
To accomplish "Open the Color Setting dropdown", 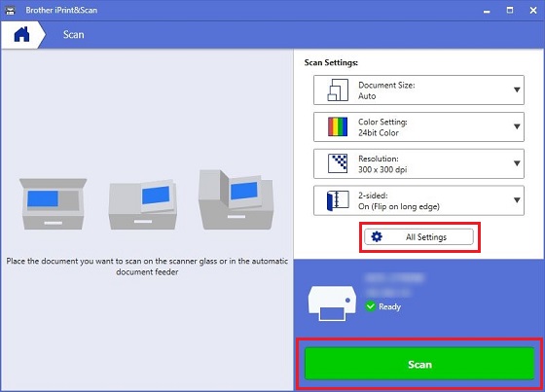I will click(418, 126).
